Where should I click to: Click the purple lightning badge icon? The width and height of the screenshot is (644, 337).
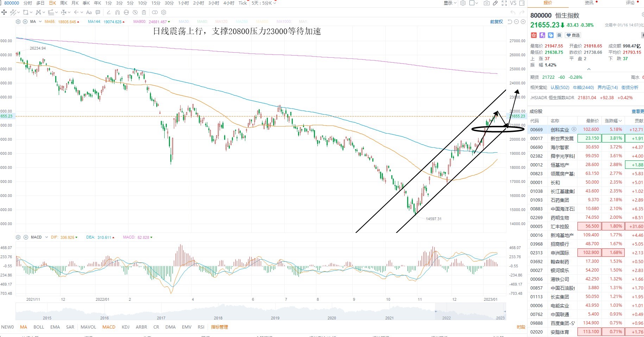[542, 35]
